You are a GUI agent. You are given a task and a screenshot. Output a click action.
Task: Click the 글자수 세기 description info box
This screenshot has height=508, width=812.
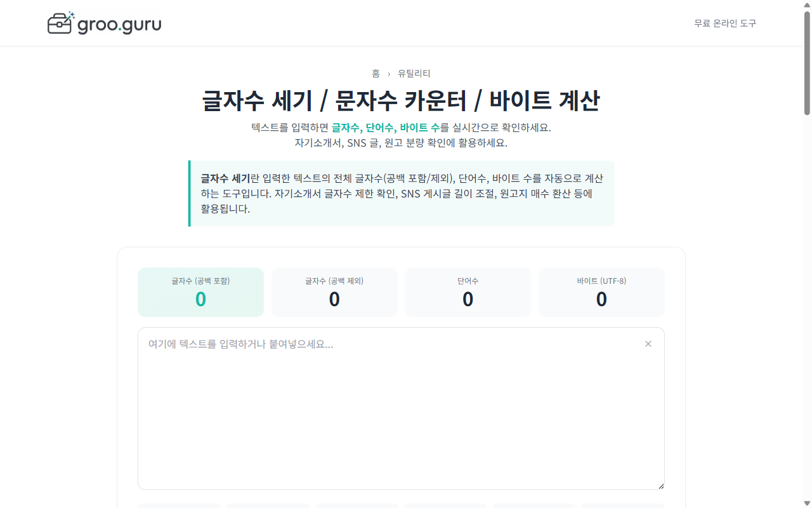click(x=401, y=194)
